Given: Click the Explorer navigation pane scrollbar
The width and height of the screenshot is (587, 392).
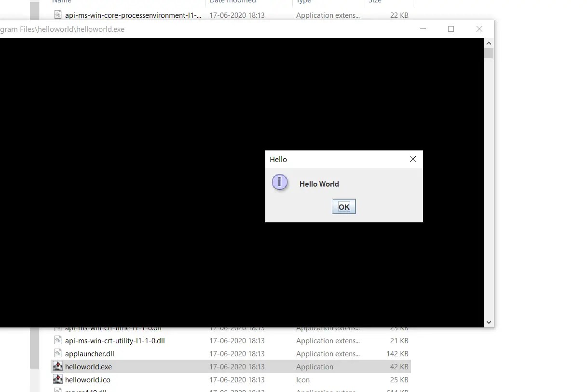Looking at the screenshot, I should pyautogui.click(x=34, y=347).
